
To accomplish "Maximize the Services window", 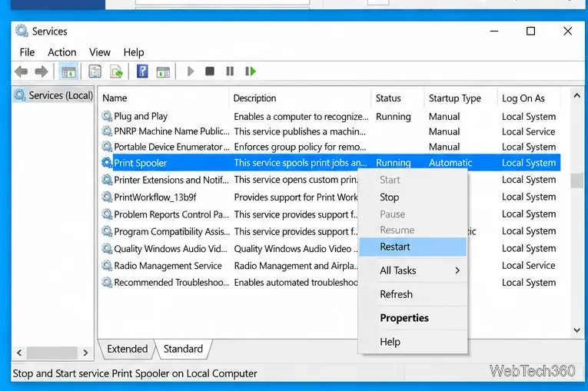I will (x=530, y=31).
